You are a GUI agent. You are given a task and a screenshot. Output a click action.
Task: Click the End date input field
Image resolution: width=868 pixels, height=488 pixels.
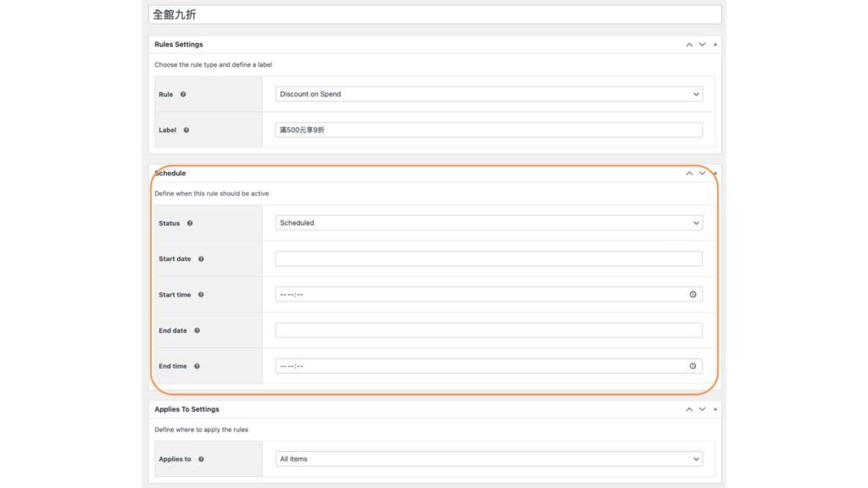tap(488, 330)
